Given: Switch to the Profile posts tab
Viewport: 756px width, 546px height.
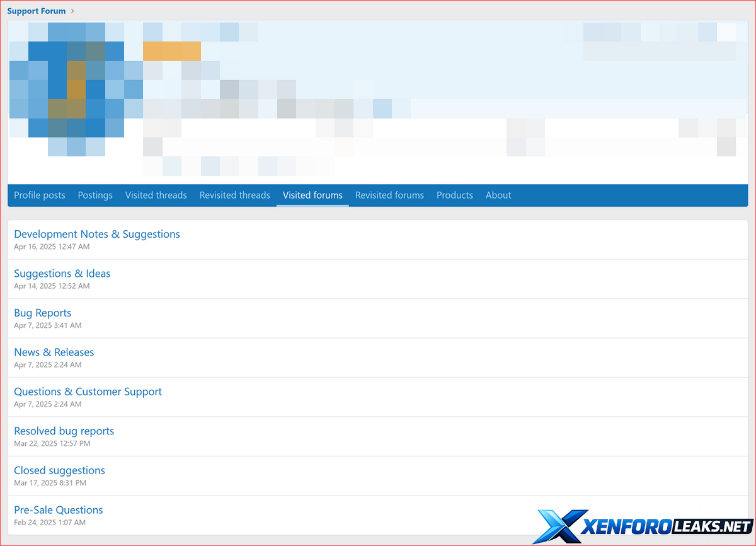Looking at the screenshot, I should [40, 195].
